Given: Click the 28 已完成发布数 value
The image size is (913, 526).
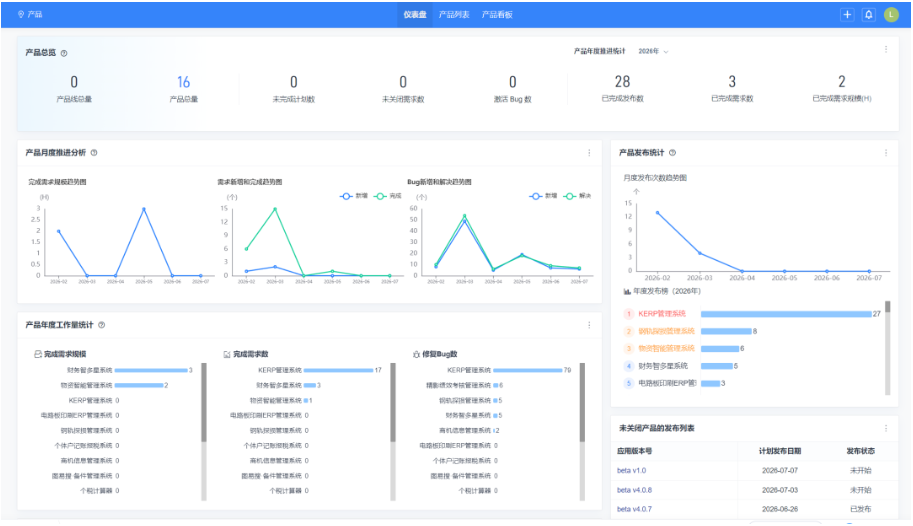Looking at the screenshot, I should coord(622,82).
